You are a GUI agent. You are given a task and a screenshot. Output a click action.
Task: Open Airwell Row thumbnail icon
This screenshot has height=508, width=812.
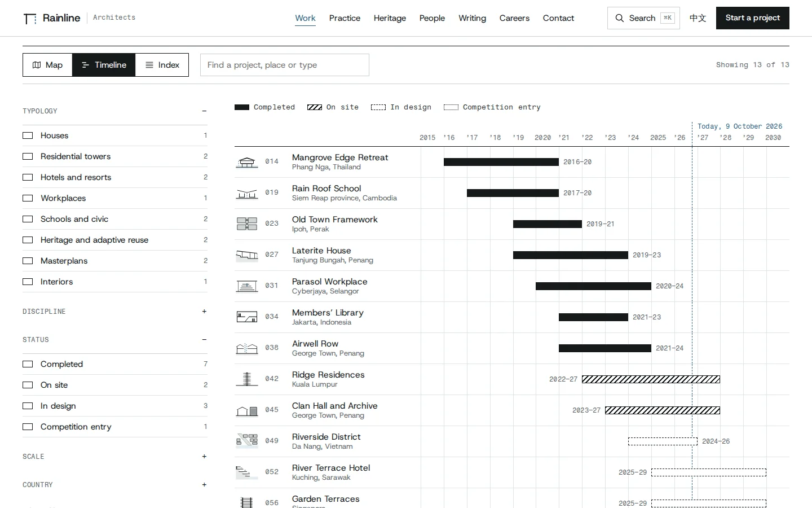click(246, 348)
